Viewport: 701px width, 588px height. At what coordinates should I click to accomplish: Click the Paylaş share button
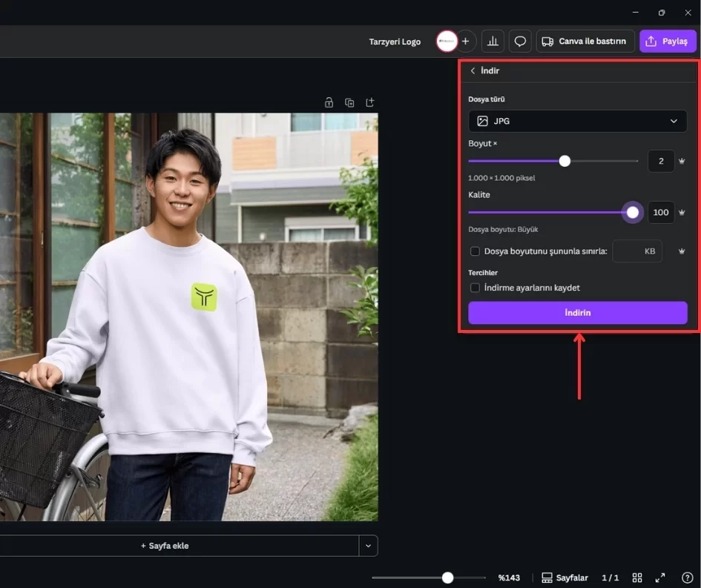(668, 41)
